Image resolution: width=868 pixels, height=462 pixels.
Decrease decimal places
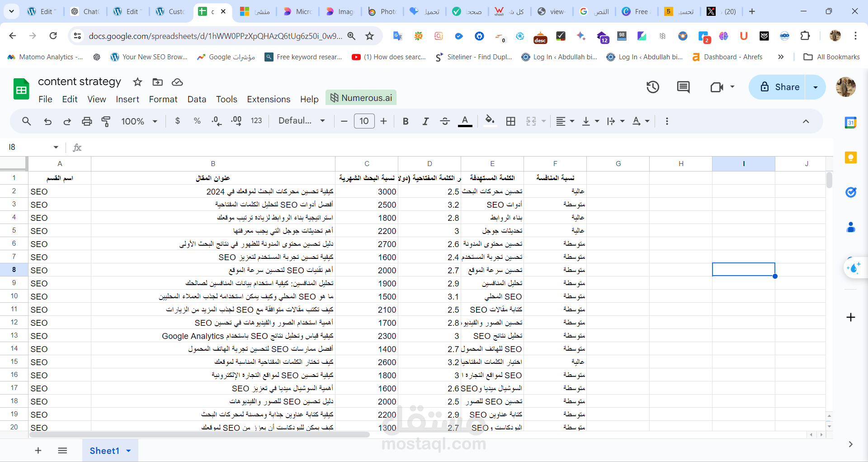click(x=217, y=121)
